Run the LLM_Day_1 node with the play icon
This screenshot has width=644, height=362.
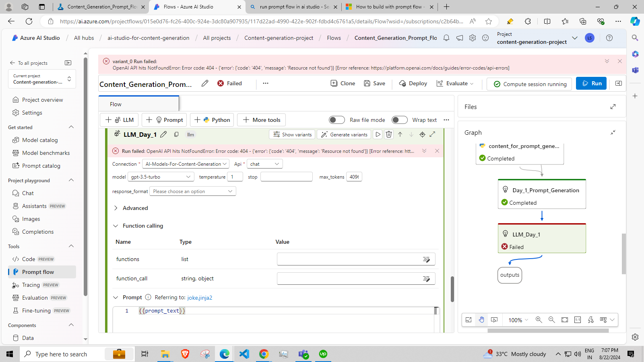coord(377,134)
